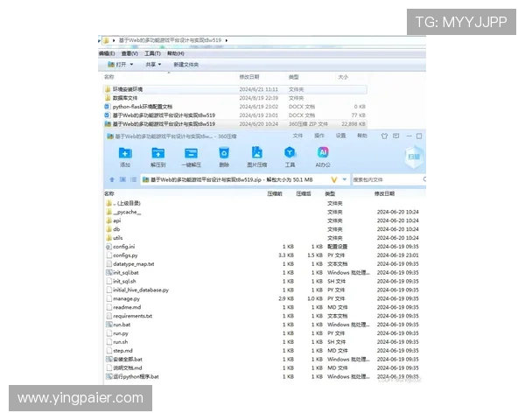Viewport: 525px width, 420px height.
Task: Select the api folder icon
Action: click(108, 220)
